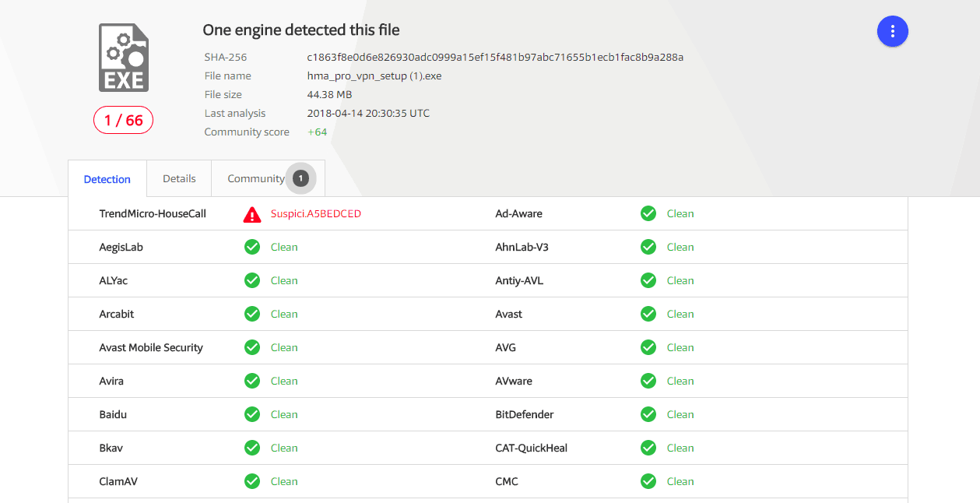Viewport: 980px width, 503px height.
Task: Click the AhnLab-V3 engine name
Action: [522, 247]
